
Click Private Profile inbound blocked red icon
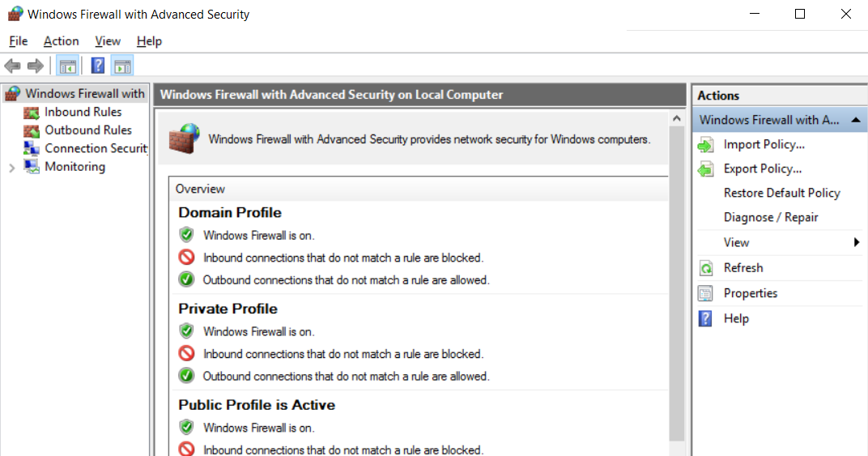(186, 353)
